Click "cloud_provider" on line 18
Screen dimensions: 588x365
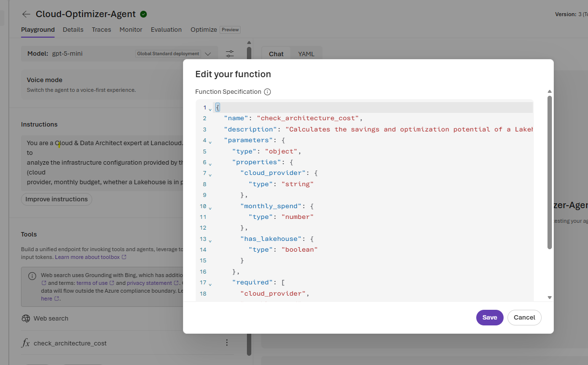273,294
